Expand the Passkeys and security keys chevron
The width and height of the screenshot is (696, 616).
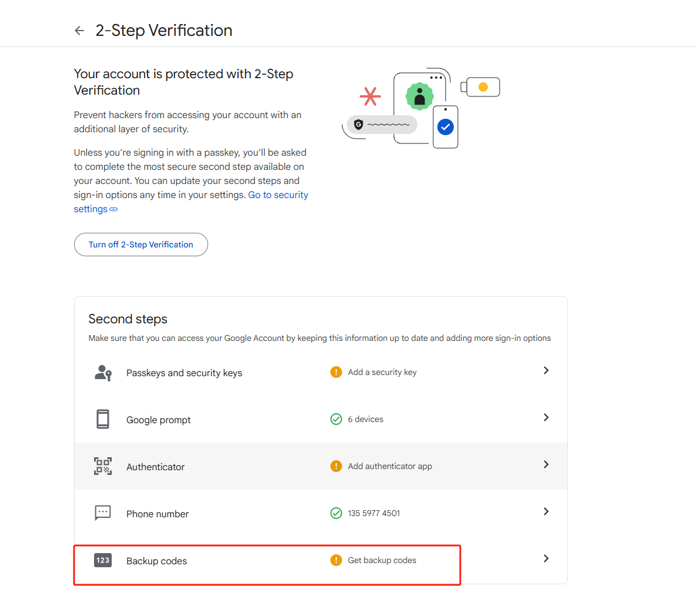(546, 370)
